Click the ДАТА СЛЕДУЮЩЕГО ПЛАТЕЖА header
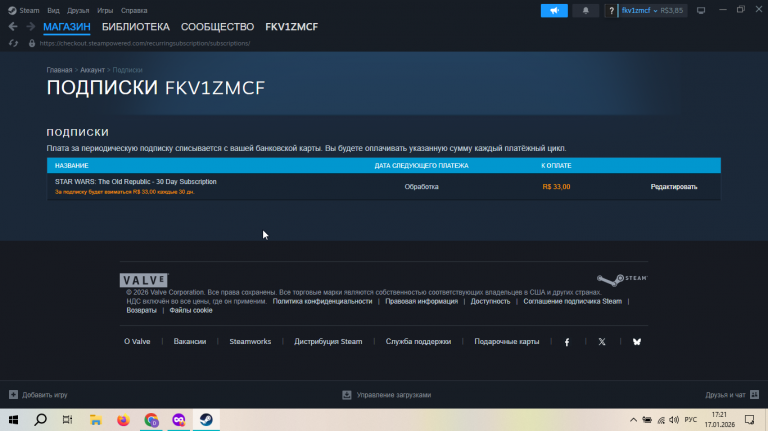 [422, 166]
